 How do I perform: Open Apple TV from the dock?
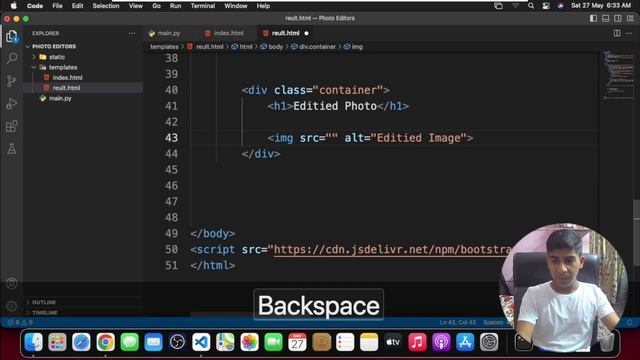393,342
